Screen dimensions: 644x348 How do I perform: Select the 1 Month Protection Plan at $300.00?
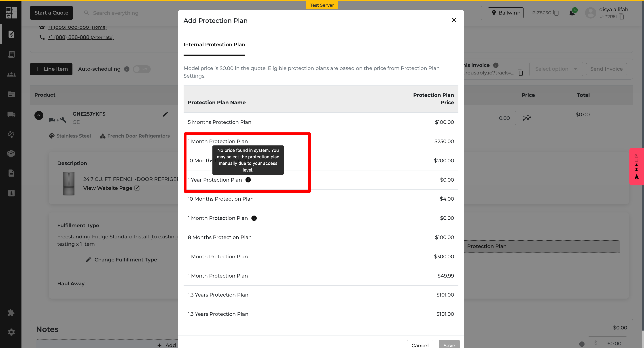pyautogui.click(x=321, y=257)
